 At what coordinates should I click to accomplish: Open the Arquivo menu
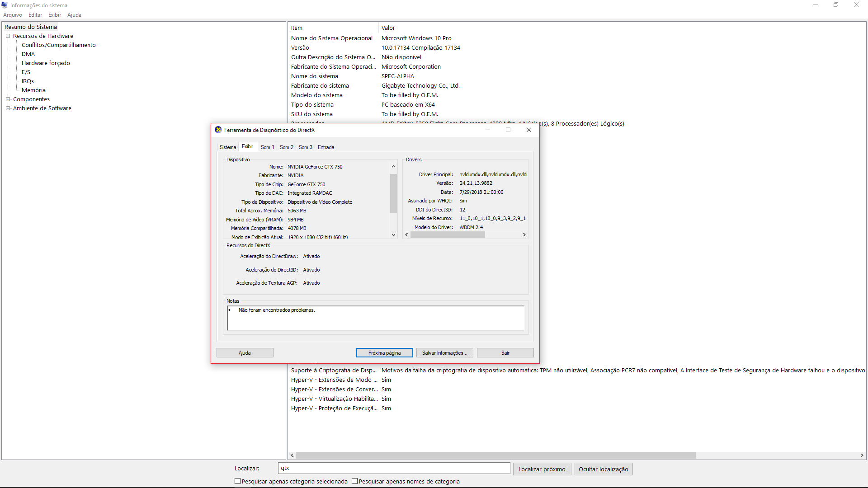point(13,15)
